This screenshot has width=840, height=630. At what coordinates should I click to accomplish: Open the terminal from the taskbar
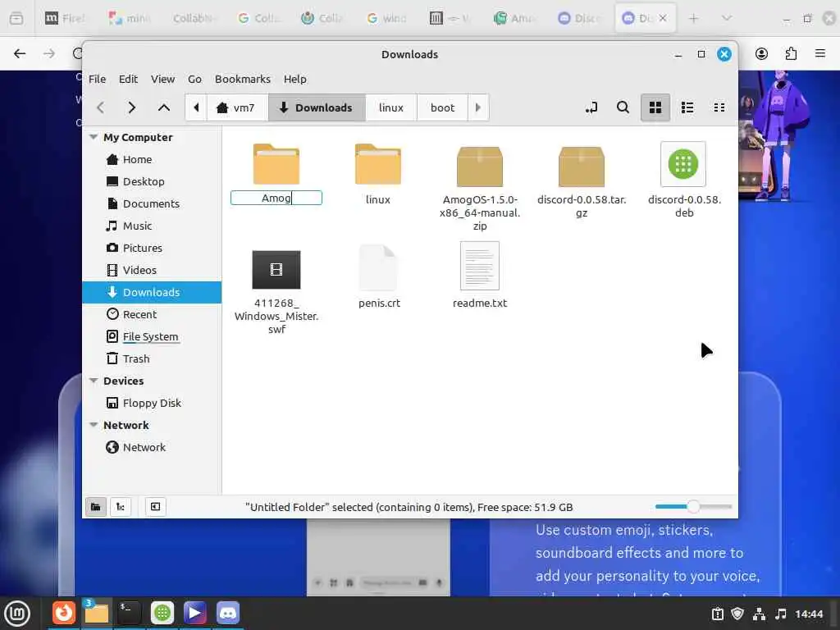click(129, 613)
